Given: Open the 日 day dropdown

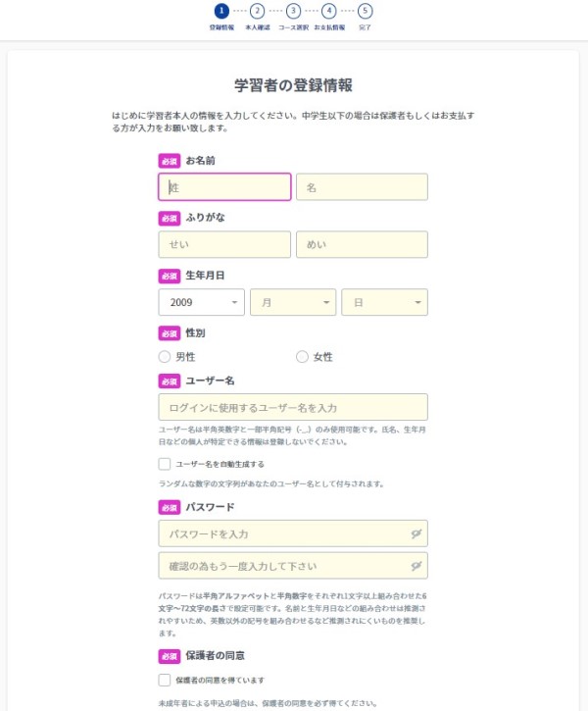Looking at the screenshot, I should tap(384, 302).
